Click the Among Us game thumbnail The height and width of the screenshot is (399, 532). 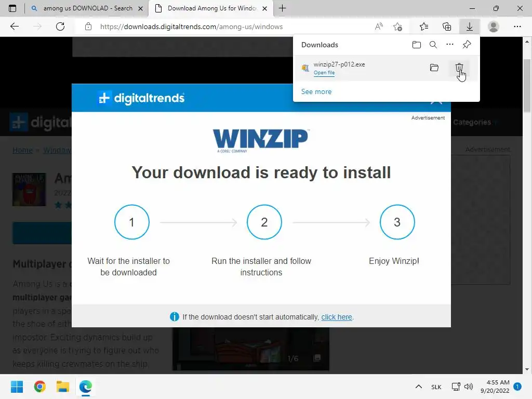pos(29,189)
